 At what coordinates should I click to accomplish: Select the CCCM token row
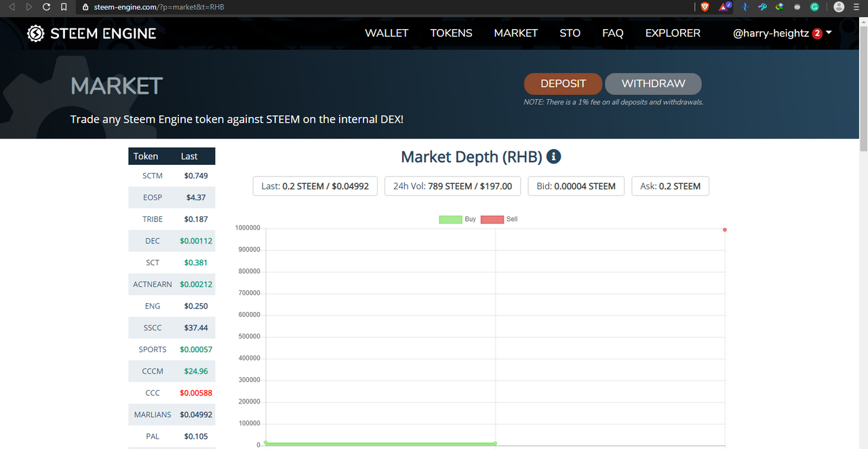172,371
